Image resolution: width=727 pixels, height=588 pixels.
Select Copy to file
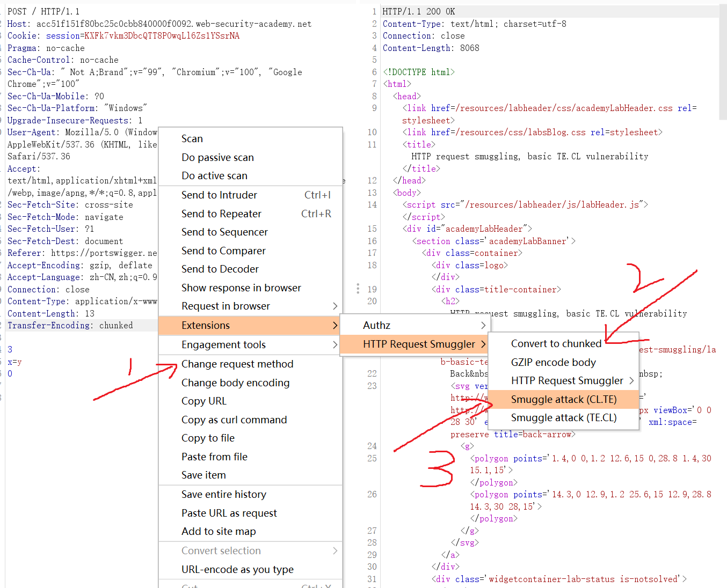pos(250,438)
